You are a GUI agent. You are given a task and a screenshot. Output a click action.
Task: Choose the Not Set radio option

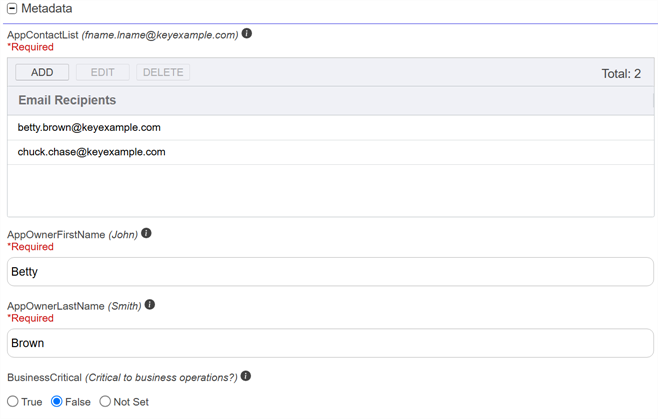[105, 402]
